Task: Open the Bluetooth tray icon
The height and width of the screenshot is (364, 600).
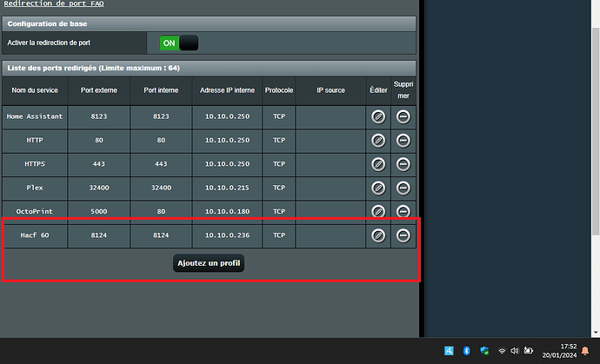Action: [x=466, y=350]
